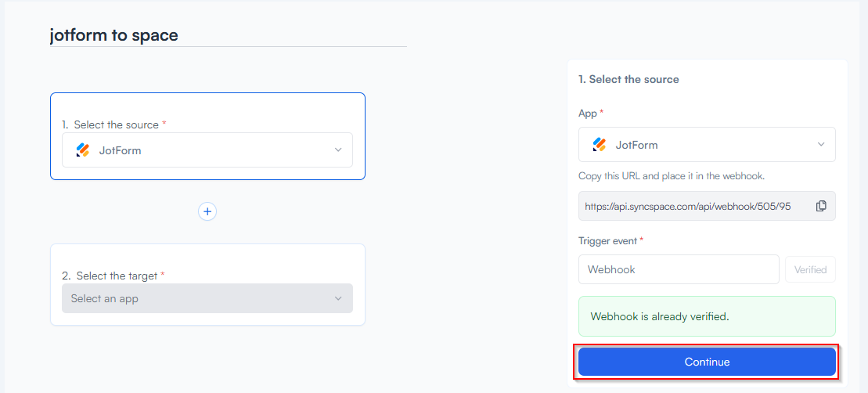Viewport: 868px width, 393px height.
Task: Click the JotForm logo in the source step card
Action: tap(83, 150)
